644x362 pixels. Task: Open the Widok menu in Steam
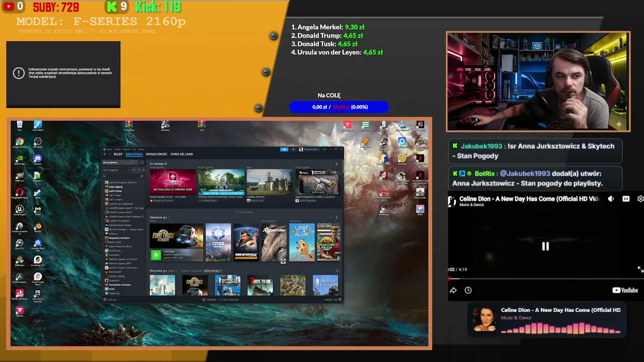point(117,149)
